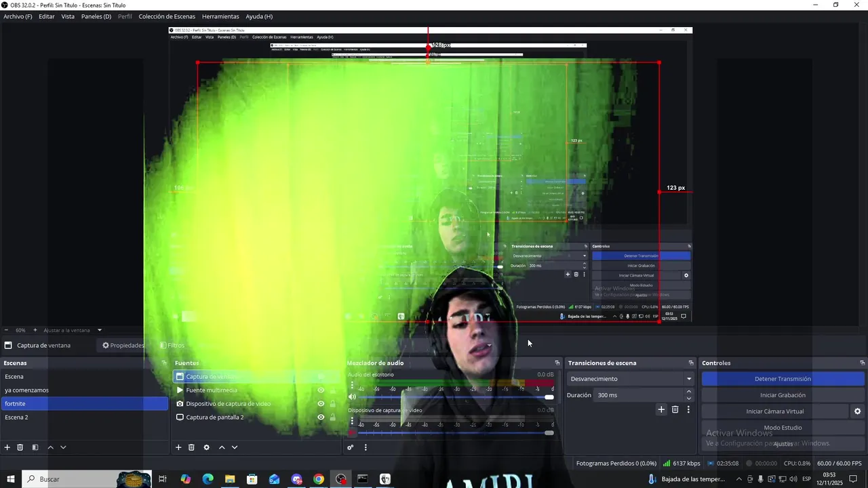The height and width of the screenshot is (488, 868).
Task: Select scene Escena
Action: (84, 377)
